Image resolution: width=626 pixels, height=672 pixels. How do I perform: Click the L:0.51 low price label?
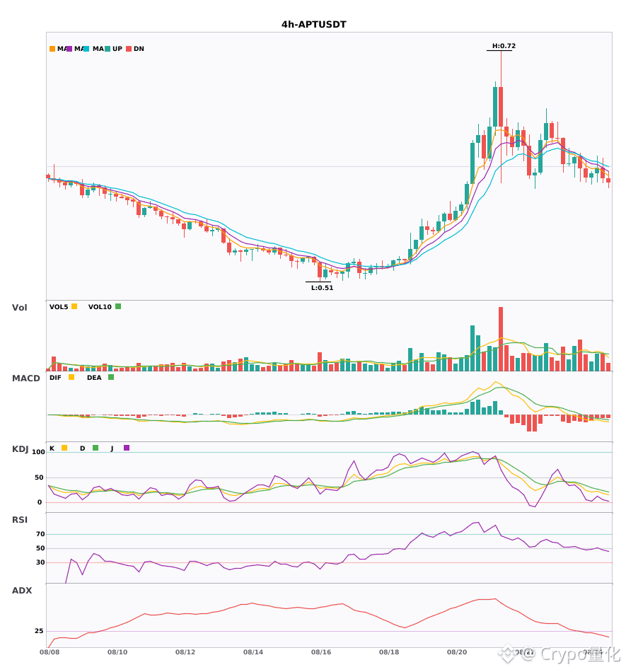point(323,288)
